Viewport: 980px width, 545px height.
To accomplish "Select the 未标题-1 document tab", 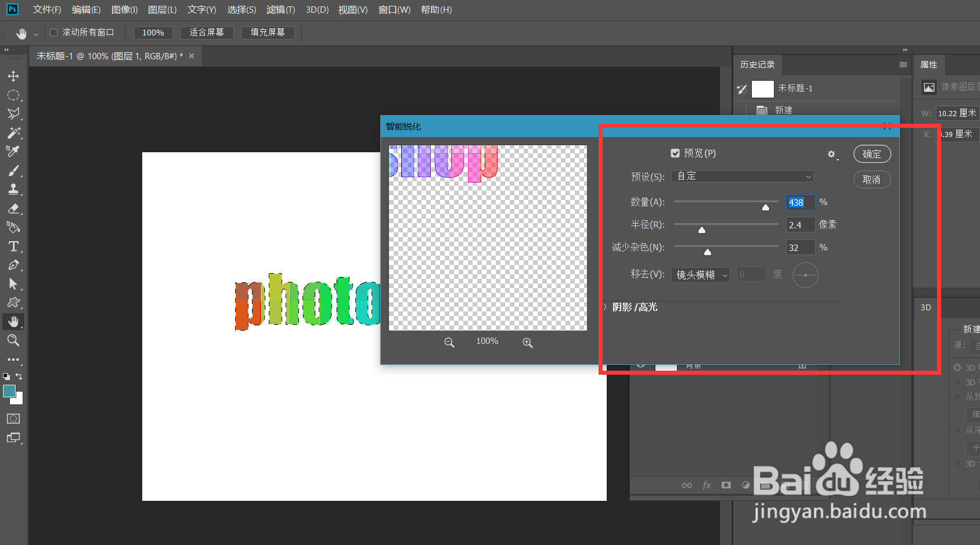I will [109, 56].
